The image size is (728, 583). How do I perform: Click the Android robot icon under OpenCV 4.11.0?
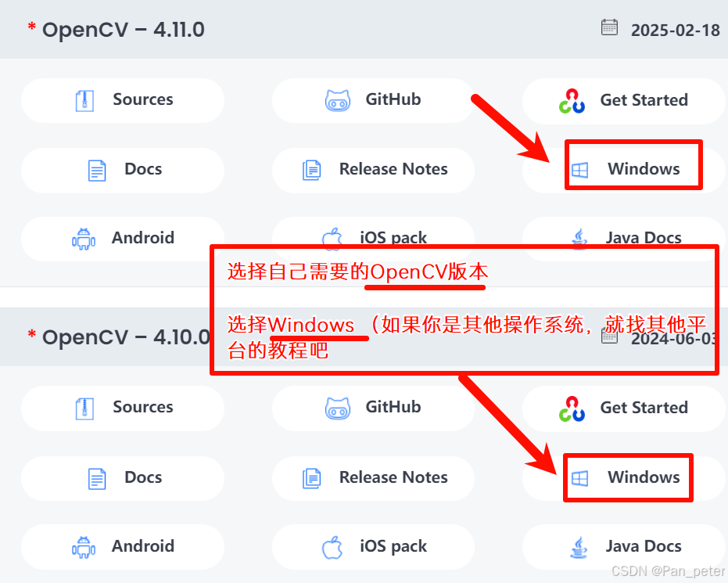point(84,239)
